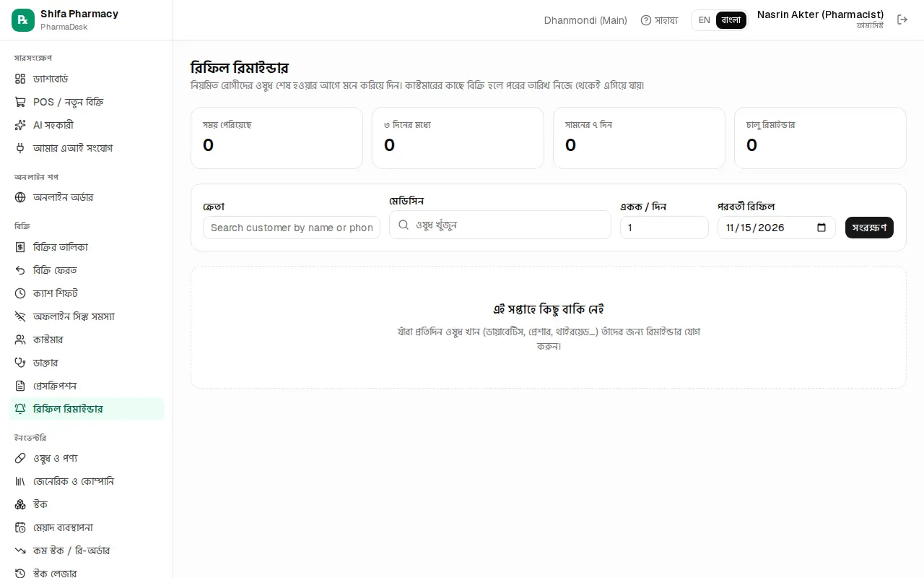
Task: Click the কম স্টক trending-down icon
Action: click(x=20, y=551)
